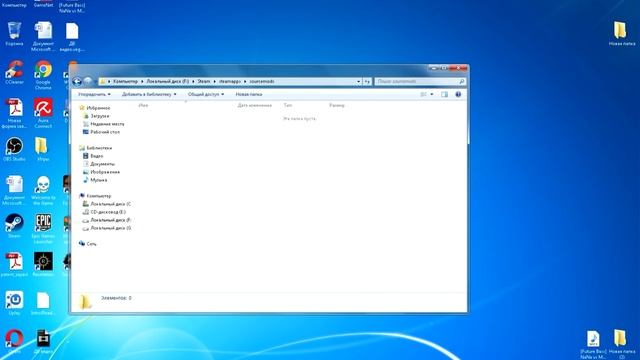The image size is (640, 360).
Task: Select the Future Bass audio file icon
Action: pyautogui.click(x=593, y=344)
